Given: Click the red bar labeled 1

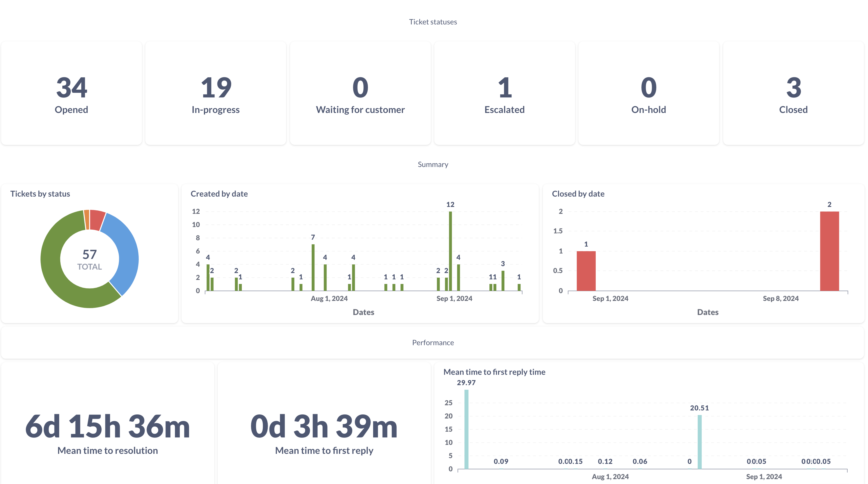Looking at the screenshot, I should [586, 271].
